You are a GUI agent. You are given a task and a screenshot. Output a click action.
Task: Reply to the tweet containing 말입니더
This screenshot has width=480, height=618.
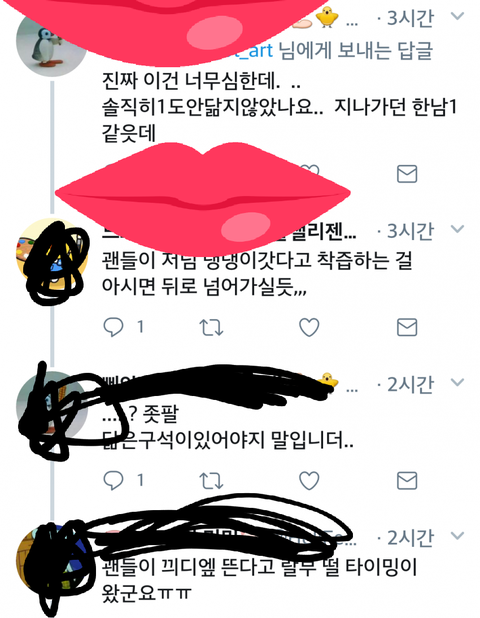113,480
